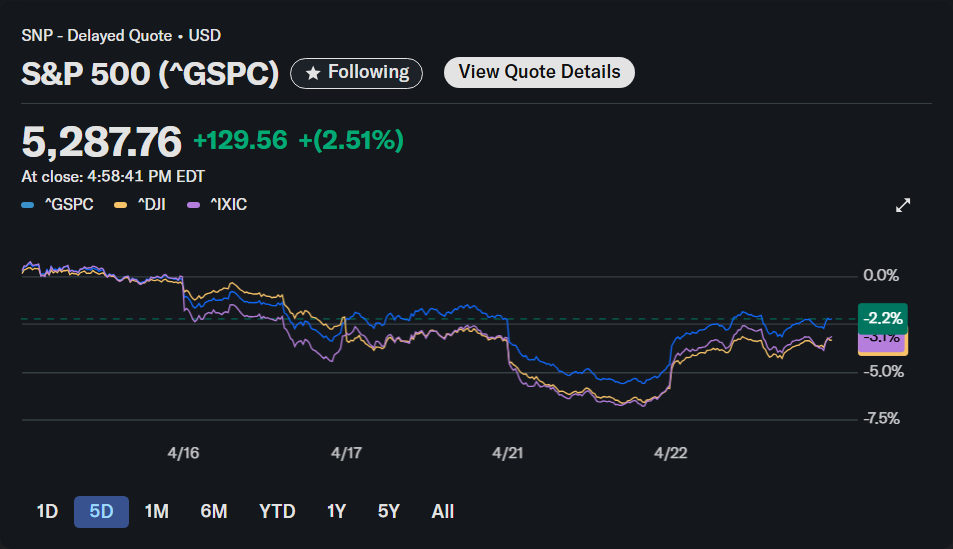Screen dimensions: 953x549
Task: Click the S&P 500 (^GSPC) title
Action: click(x=150, y=74)
